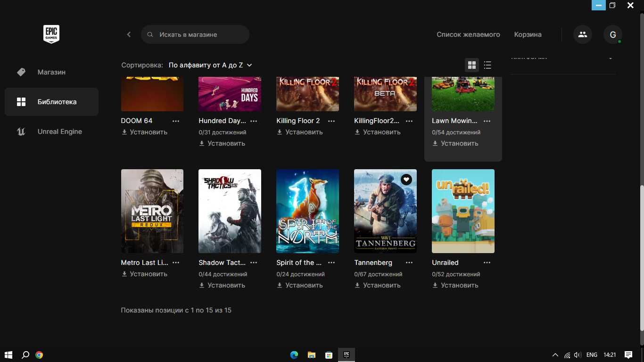Click the store search input field
This screenshot has height=362, width=644.
point(195,34)
